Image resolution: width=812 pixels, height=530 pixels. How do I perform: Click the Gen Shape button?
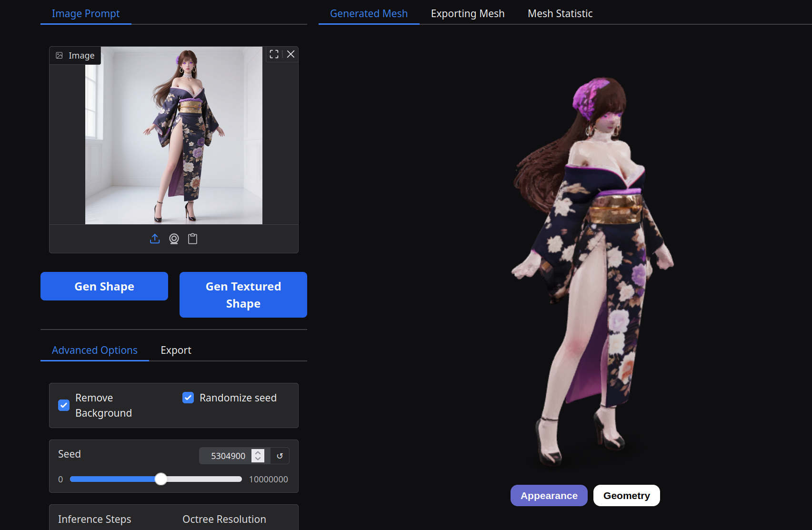104,286
